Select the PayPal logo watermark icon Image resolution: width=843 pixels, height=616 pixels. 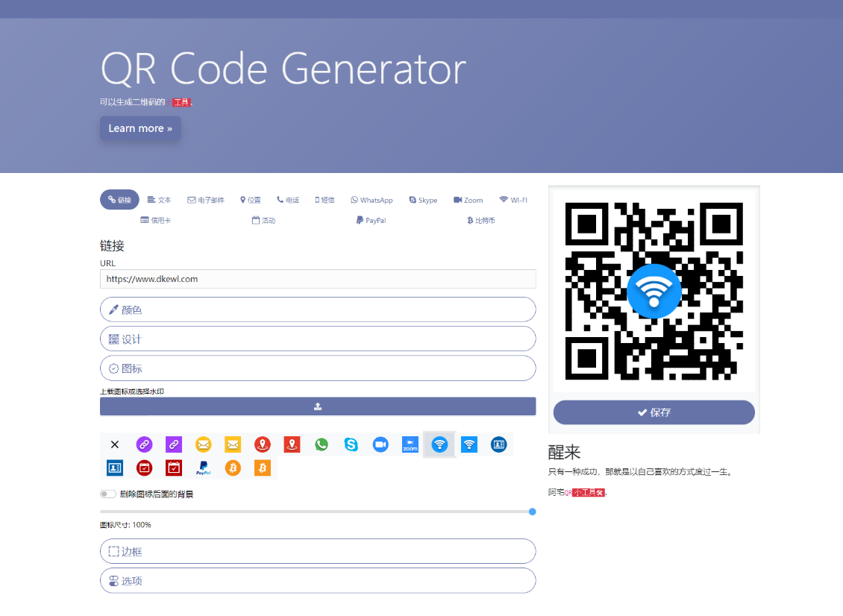[203, 468]
